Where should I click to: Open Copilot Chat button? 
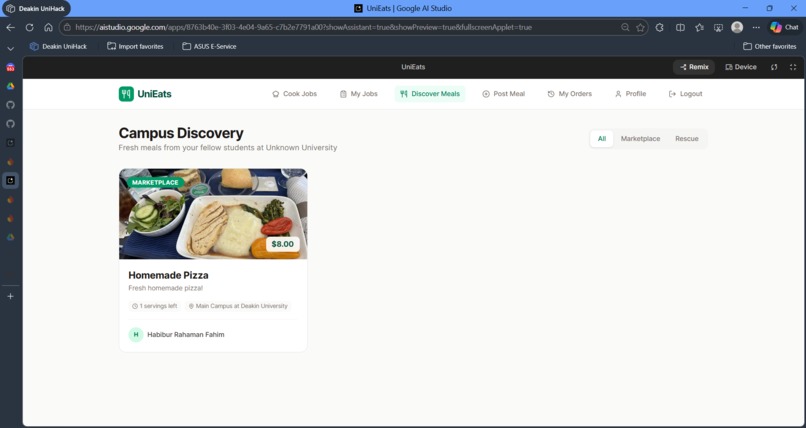[784, 27]
